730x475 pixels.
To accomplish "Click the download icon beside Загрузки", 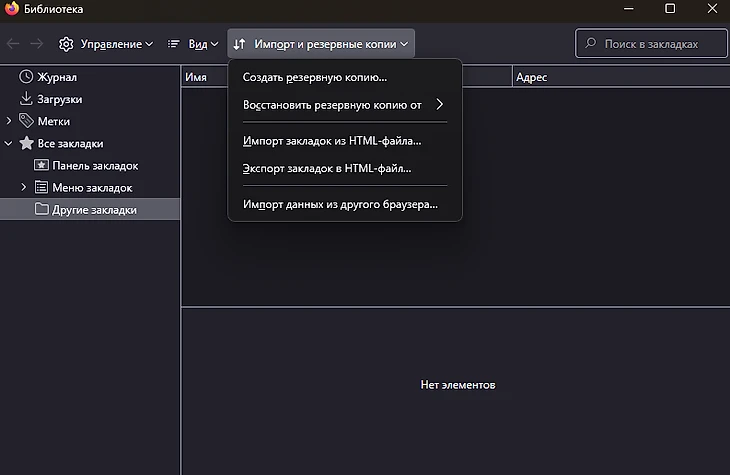I will point(26,99).
